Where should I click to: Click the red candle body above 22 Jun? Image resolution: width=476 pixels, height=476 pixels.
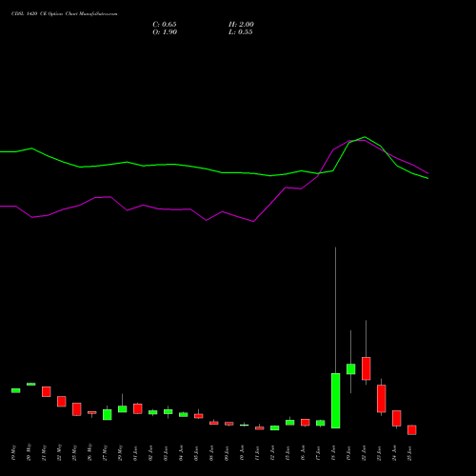(x=367, y=368)
